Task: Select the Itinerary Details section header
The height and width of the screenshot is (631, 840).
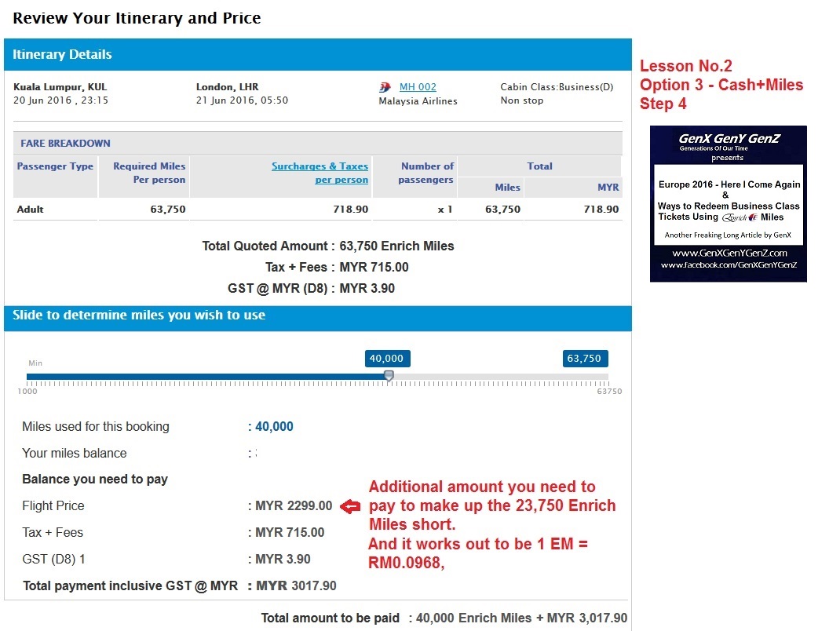Action: pyautogui.click(x=318, y=55)
